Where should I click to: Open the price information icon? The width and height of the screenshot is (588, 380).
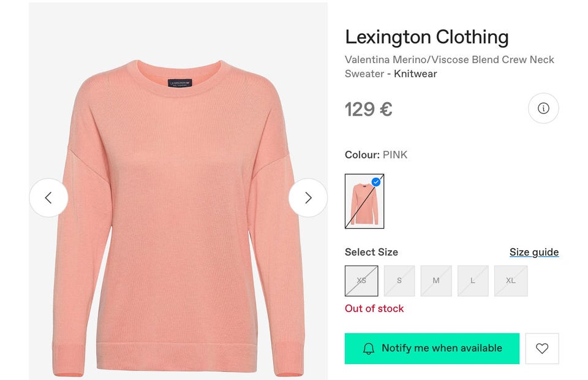click(543, 108)
